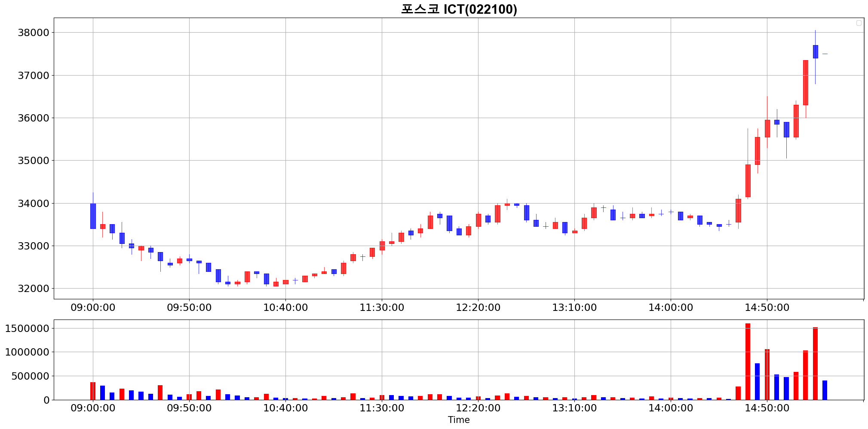Click the chart title 포스코 ICT(022100)
Screen dimensions: 868x429
[x=459, y=9]
